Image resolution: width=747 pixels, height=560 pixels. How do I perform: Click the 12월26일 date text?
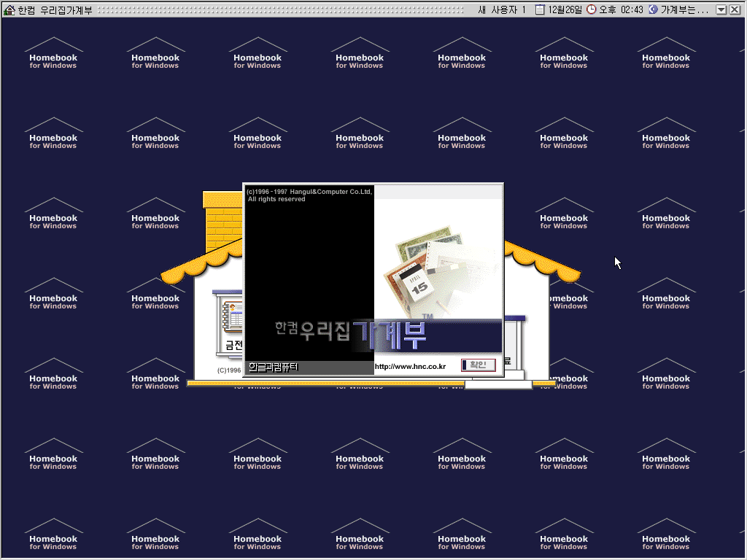(565, 9)
